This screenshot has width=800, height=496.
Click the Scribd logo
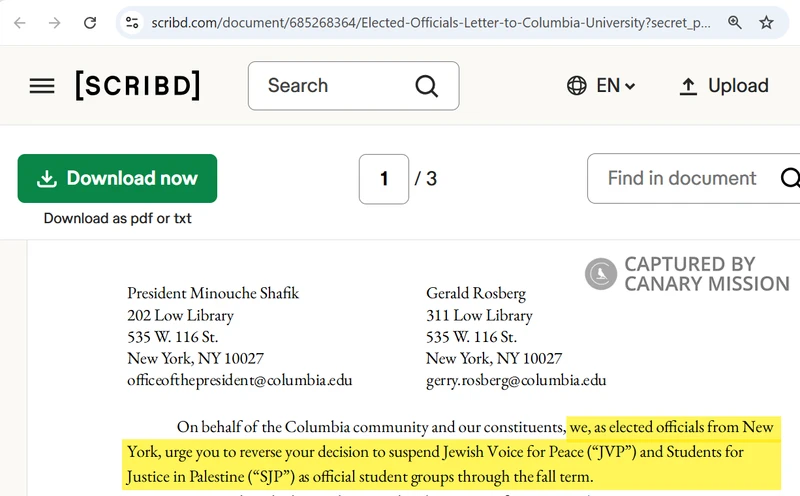(x=138, y=86)
